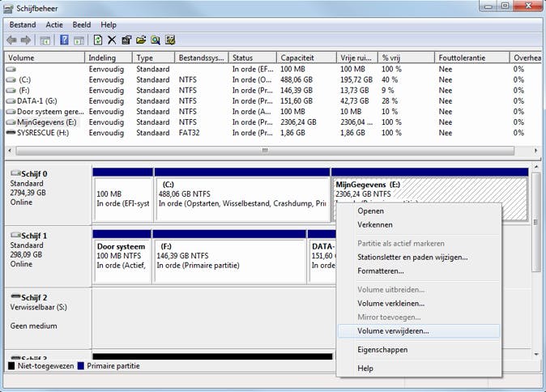
Task: Click the Properties icon in the toolbar
Action: 126,40
